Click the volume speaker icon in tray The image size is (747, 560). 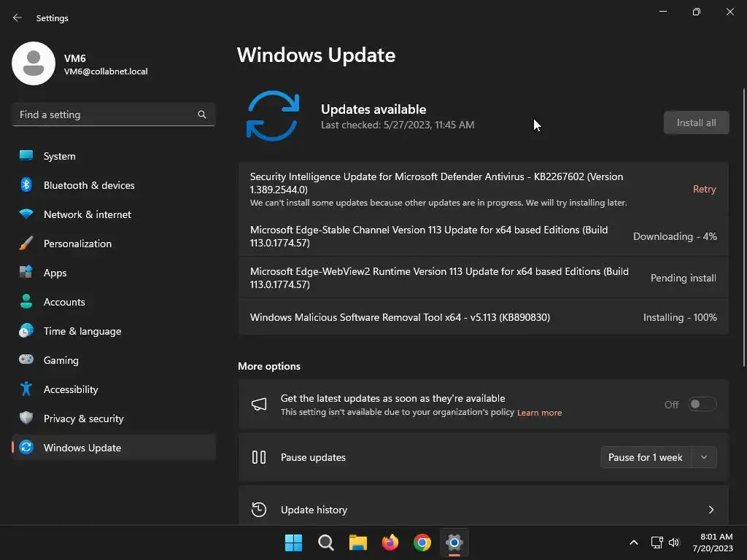click(x=673, y=542)
